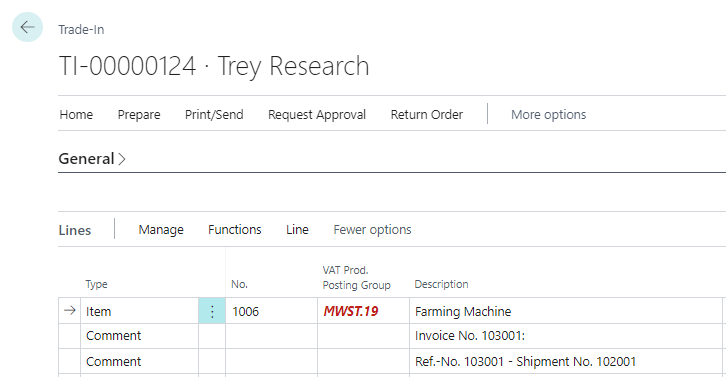Click the VAT Prod. Posting Group header
The width and height of the screenshot is (726, 377).
pos(357,277)
